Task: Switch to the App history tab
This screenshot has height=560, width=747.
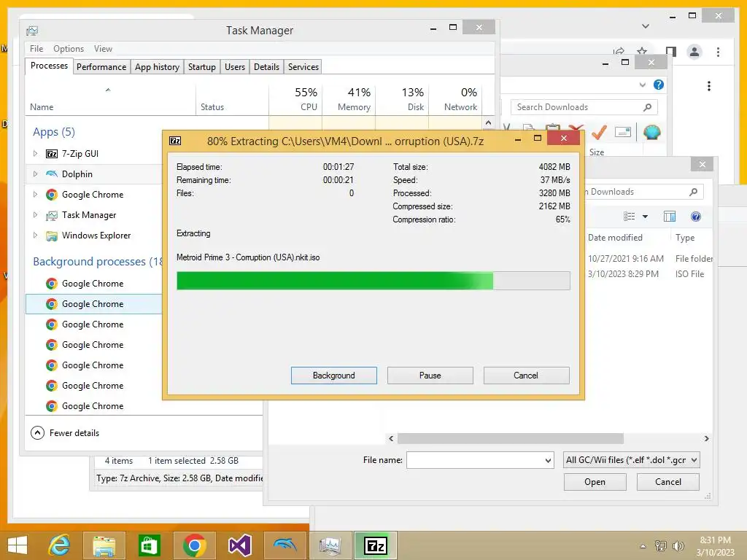Action: [x=158, y=66]
